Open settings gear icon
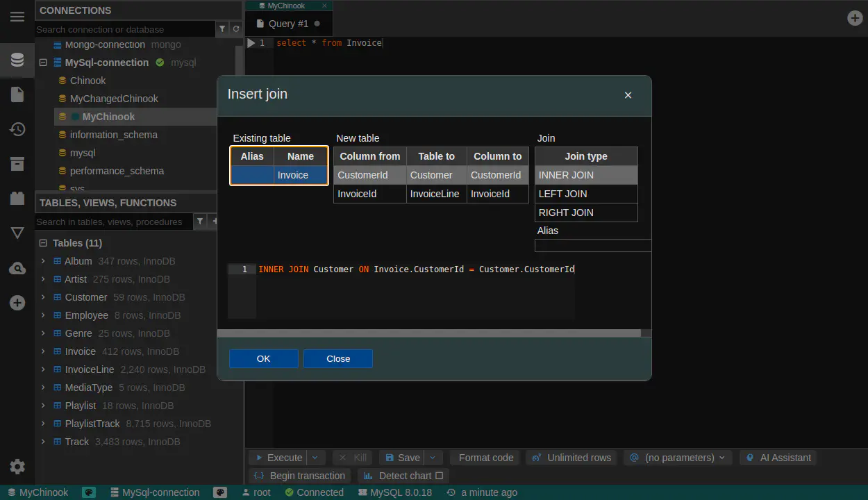Screen dimensions: 868x500 click(17, 467)
